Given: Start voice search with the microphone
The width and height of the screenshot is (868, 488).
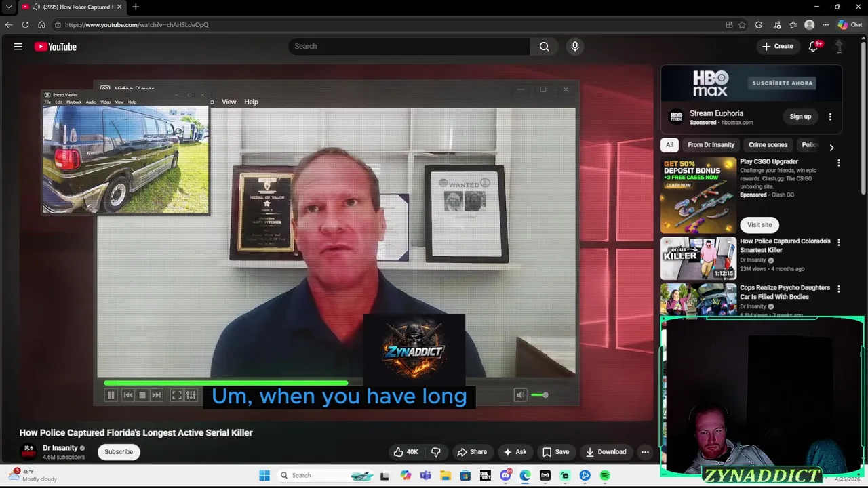Looking at the screenshot, I should click(x=575, y=46).
